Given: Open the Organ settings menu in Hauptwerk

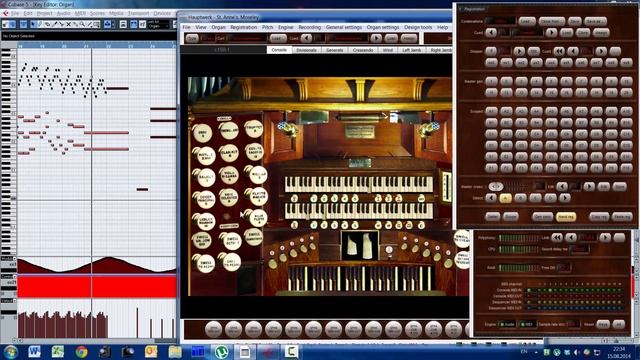Looking at the screenshot, I should click(383, 27).
